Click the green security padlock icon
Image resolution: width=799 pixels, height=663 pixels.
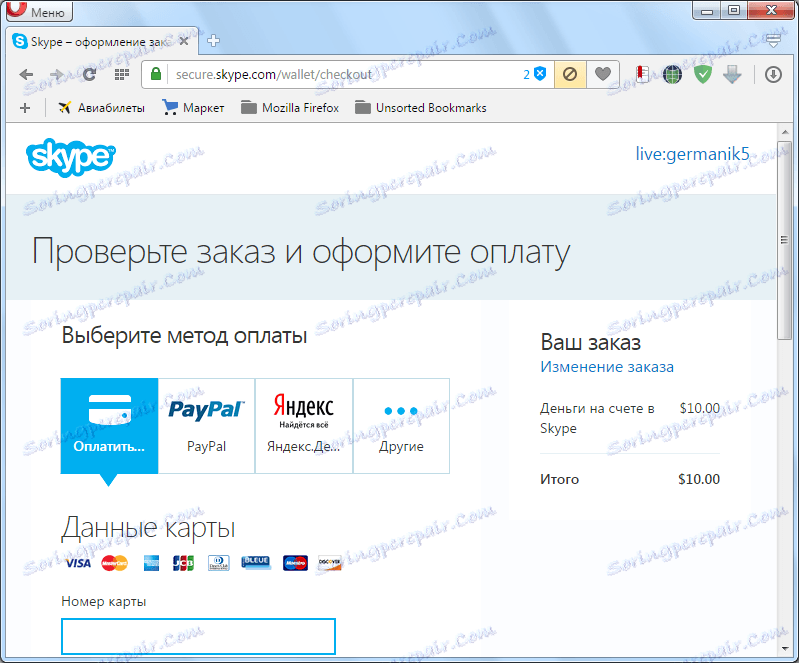point(156,74)
